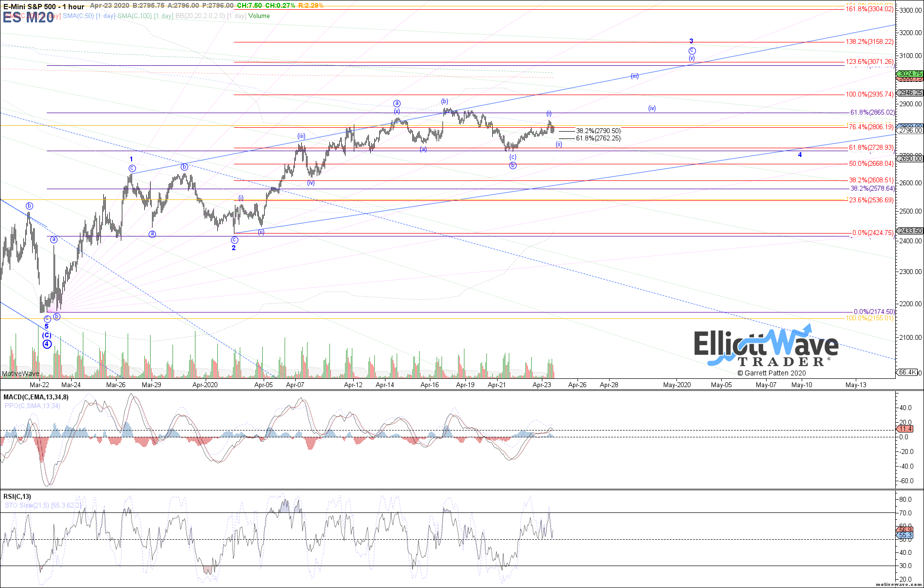Click the green 3024.75 price tag

click(x=910, y=74)
